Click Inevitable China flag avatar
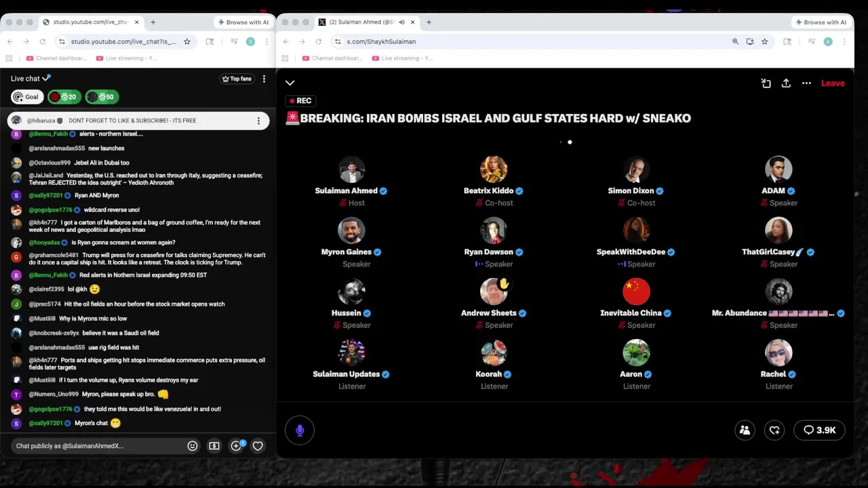The width and height of the screenshot is (868, 488). click(x=636, y=291)
